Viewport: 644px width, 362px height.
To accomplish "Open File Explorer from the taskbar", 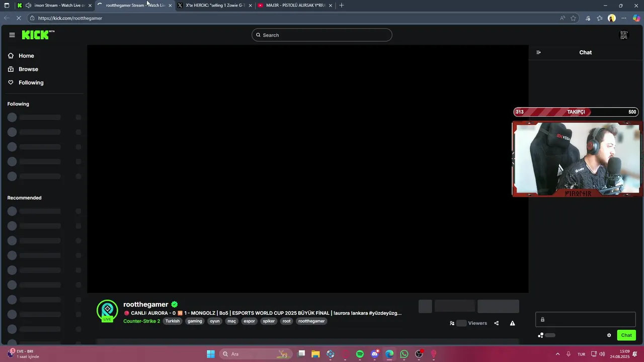I will pyautogui.click(x=315, y=354).
